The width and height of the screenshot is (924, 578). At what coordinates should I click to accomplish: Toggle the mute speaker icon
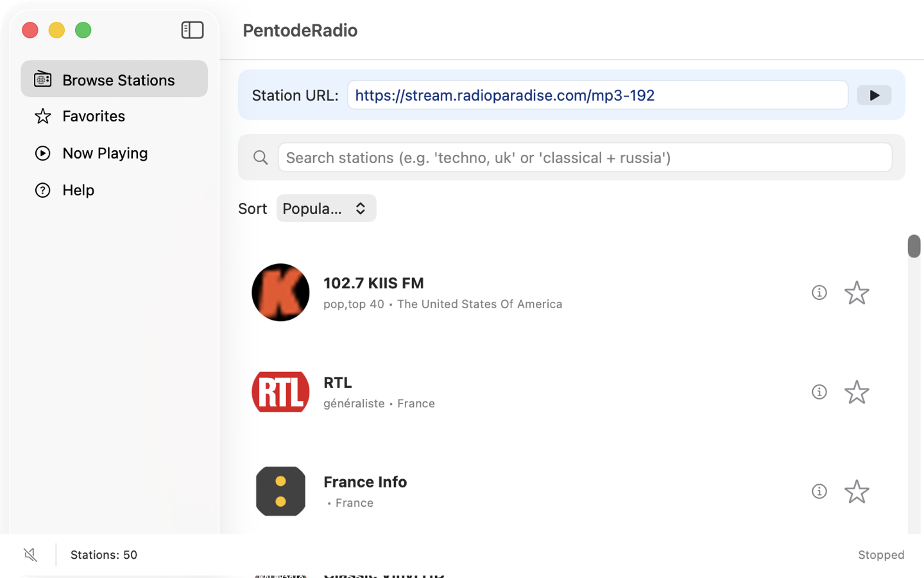(31, 555)
